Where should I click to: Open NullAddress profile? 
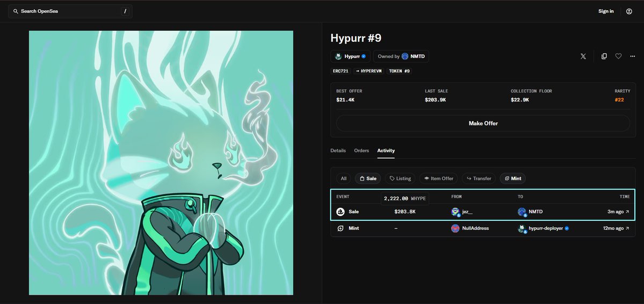[475, 228]
